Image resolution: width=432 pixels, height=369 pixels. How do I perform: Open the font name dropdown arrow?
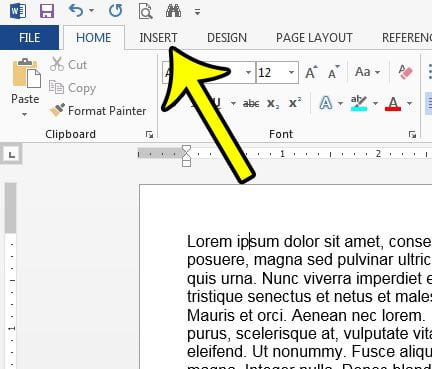pyautogui.click(x=248, y=72)
